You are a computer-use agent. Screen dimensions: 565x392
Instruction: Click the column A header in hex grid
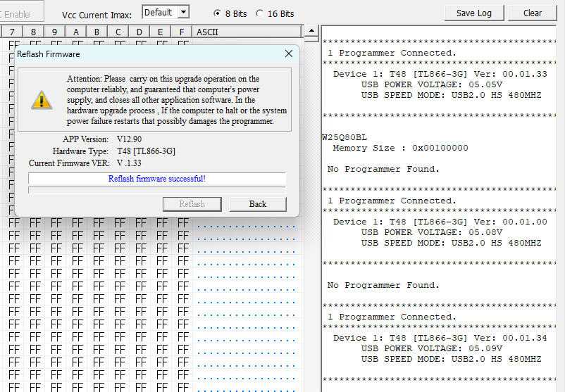[x=75, y=32]
